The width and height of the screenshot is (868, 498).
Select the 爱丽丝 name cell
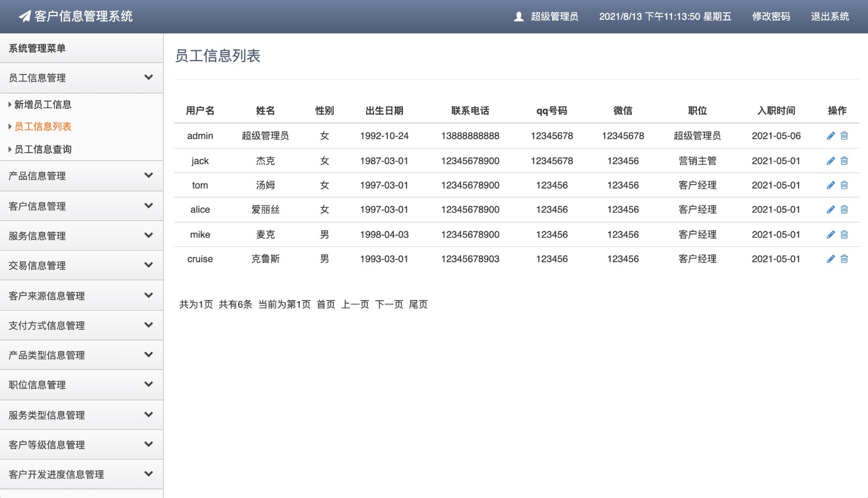(x=265, y=209)
